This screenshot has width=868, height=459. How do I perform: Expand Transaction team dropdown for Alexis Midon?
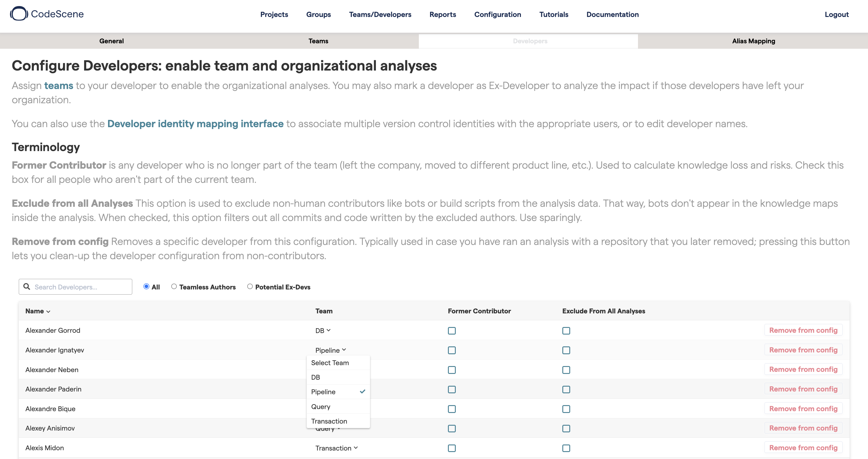[x=336, y=448]
